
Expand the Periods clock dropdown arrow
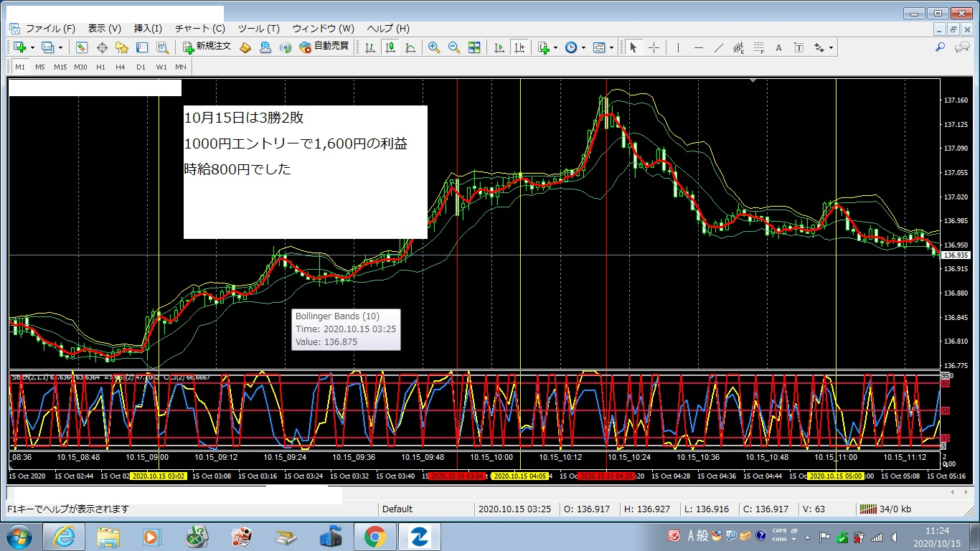[583, 47]
